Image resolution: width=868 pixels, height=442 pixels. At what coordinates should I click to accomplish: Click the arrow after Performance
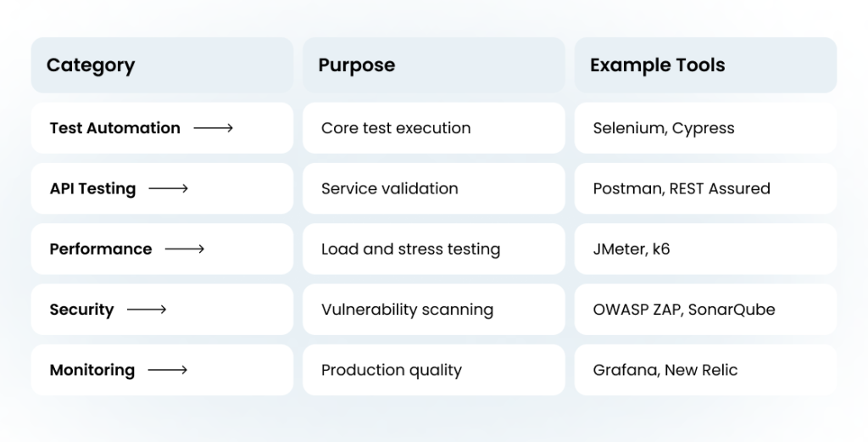[184, 249]
